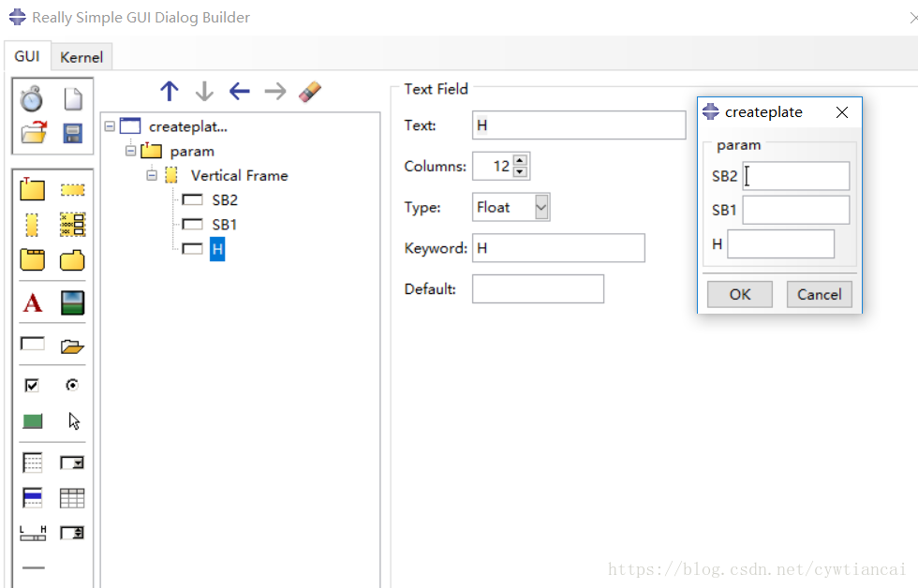This screenshot has width=918, height=588.
Task: Add a vertical frame widget
Action: [x=32, y=225]
